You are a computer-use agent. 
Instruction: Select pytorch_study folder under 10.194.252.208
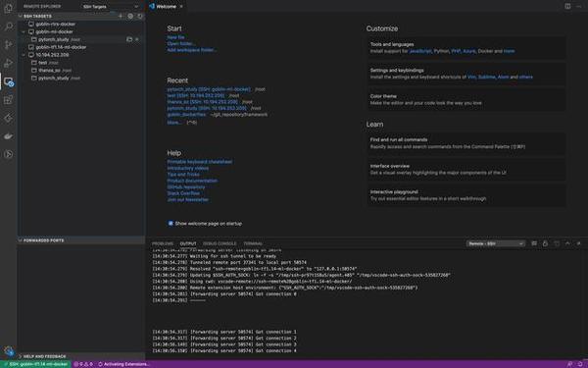coord(54,79)
